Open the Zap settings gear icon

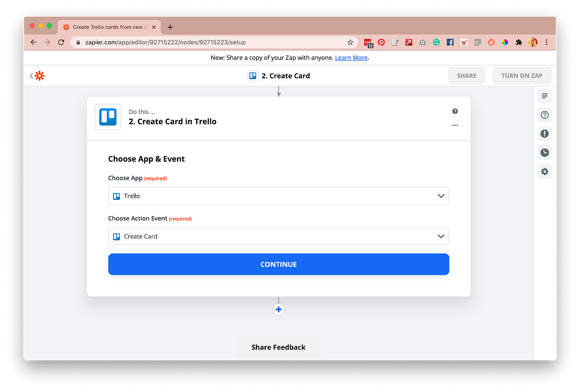coord(545,171)
